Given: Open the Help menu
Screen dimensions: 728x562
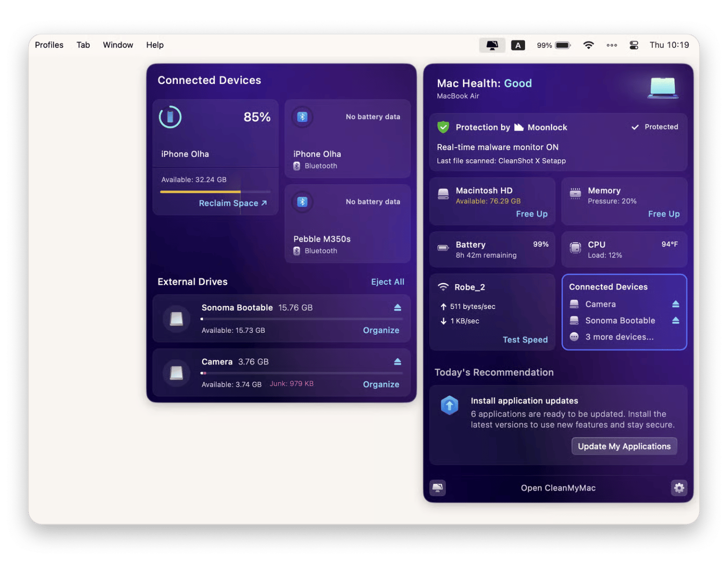Looking at the screenshot, I should tap(155, 45).
